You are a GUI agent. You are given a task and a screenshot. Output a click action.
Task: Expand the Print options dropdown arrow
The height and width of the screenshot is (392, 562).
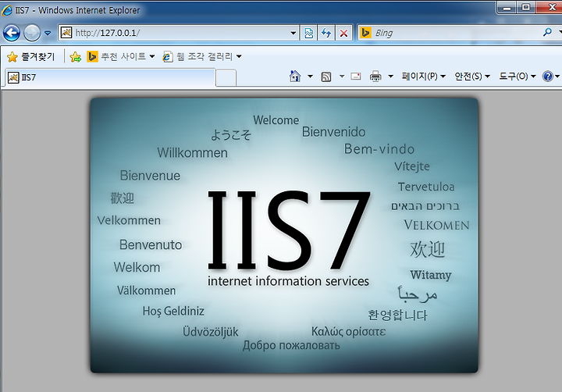[391, 77]
